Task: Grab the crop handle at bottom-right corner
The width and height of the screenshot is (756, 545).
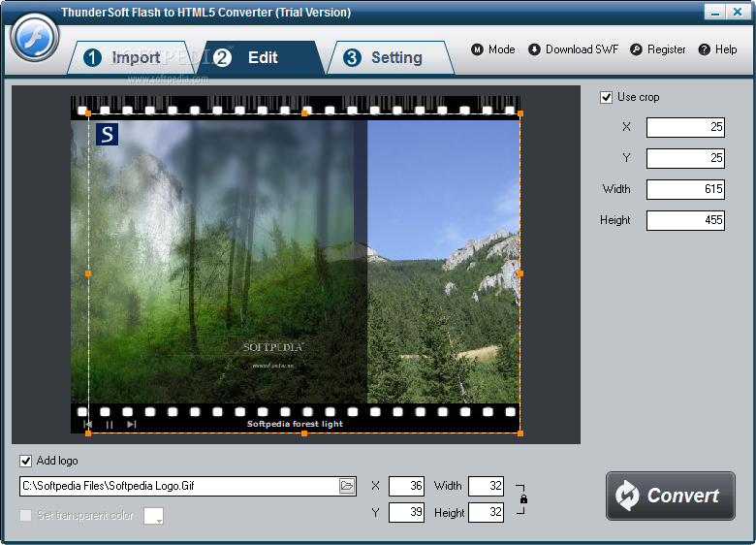Action: tap(520, 433)
